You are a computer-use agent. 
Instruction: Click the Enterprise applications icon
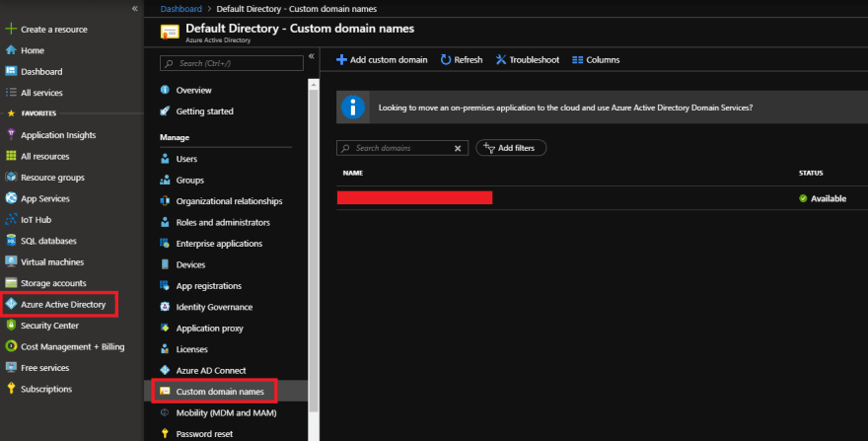(165, 244)
